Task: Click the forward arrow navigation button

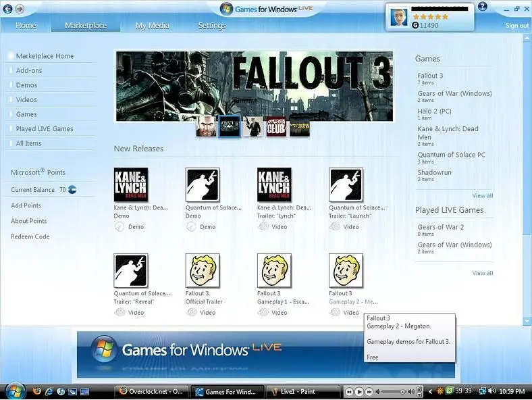Action: (20, 9)
